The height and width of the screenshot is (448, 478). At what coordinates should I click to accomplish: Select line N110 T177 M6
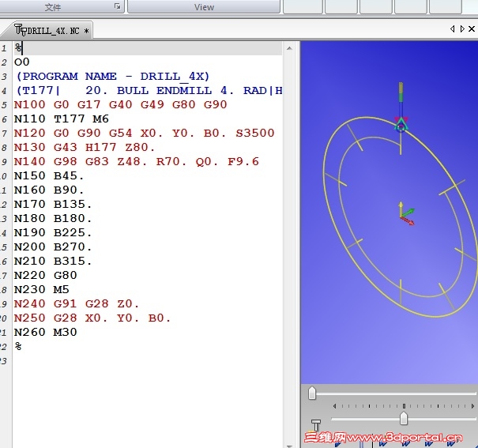coord(62,119)
